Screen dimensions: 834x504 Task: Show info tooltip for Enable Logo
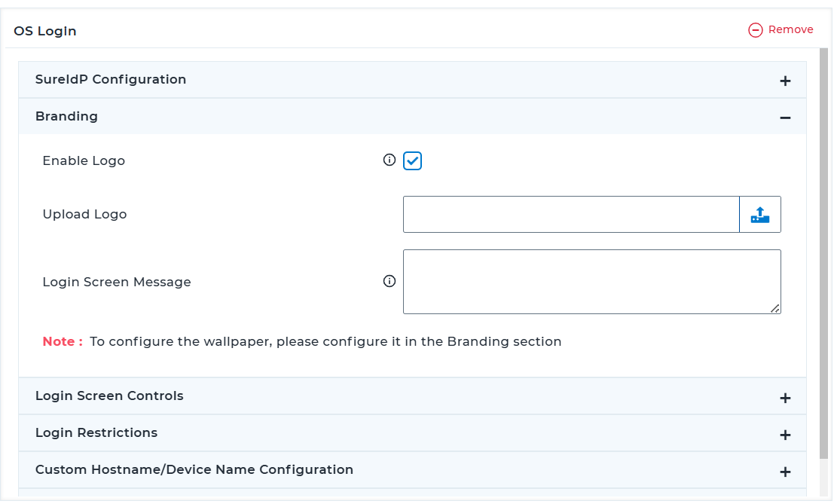pyautogui.click(x=390, y=160)
